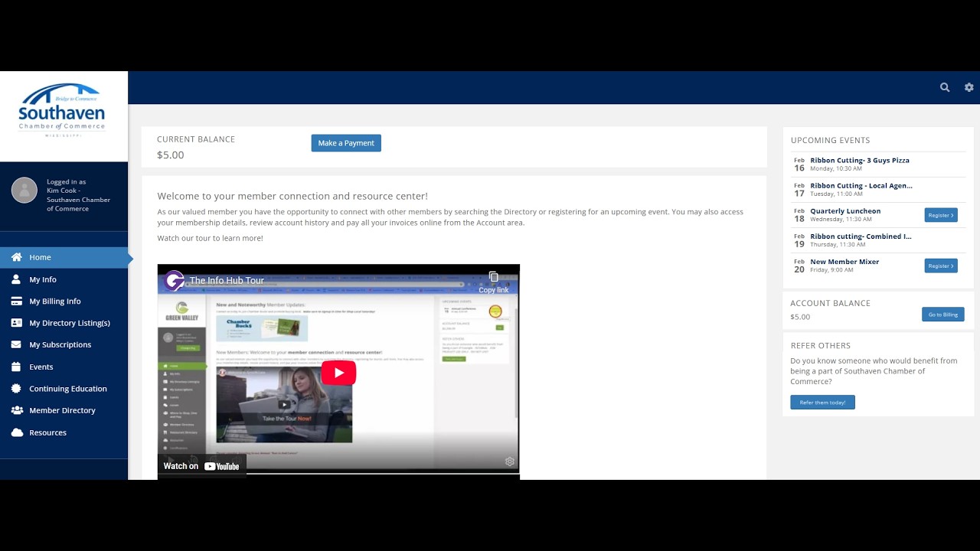The height and width of the screenshot is (551, 980).
Task: Click Watch on YouTube link
Action: 201,466
